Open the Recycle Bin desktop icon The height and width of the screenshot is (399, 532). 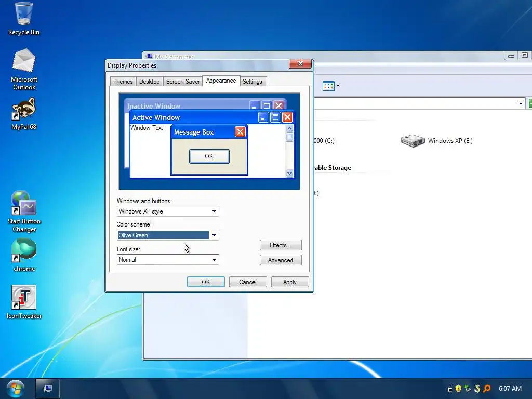[24, 19]
